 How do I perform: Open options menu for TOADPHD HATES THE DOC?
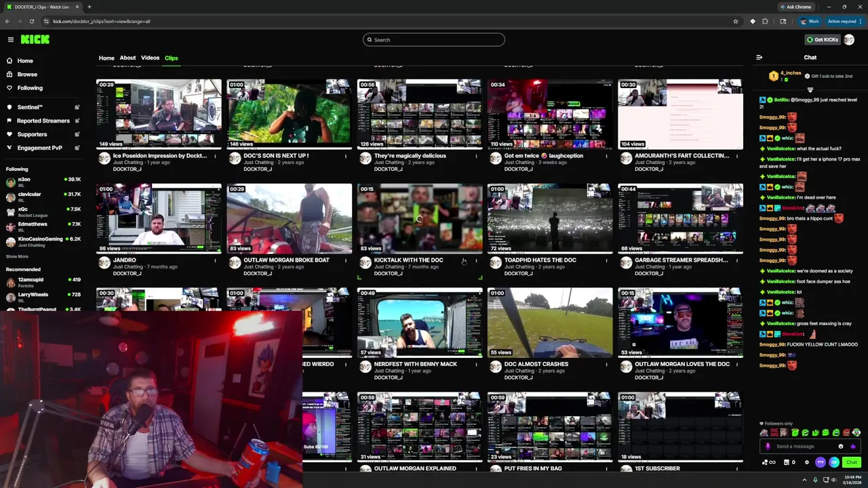(606, 260)
